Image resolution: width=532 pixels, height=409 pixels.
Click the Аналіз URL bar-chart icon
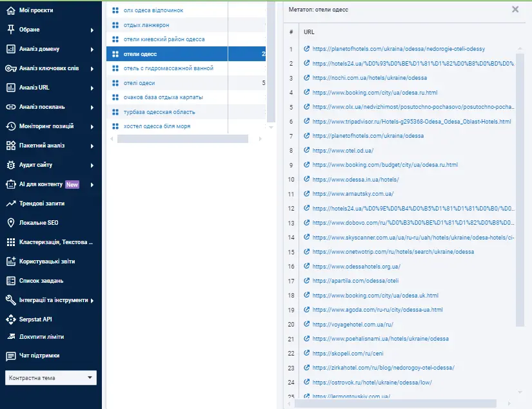click(x=11, y=88)
